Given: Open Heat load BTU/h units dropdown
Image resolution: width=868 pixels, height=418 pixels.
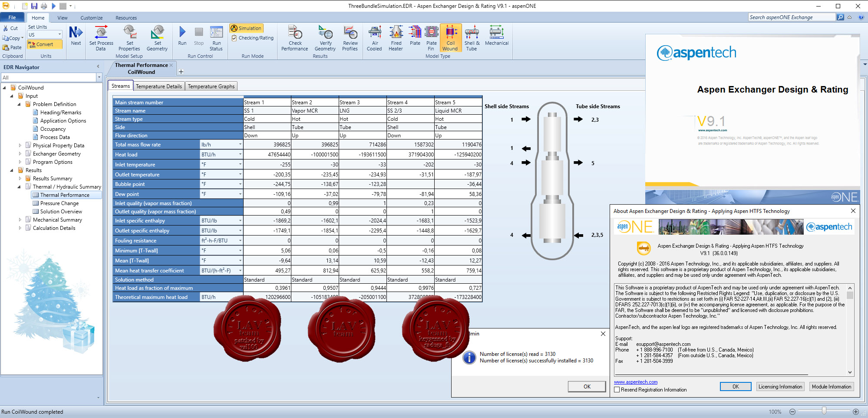Looking at the screenshot, I should pos(240,155).
